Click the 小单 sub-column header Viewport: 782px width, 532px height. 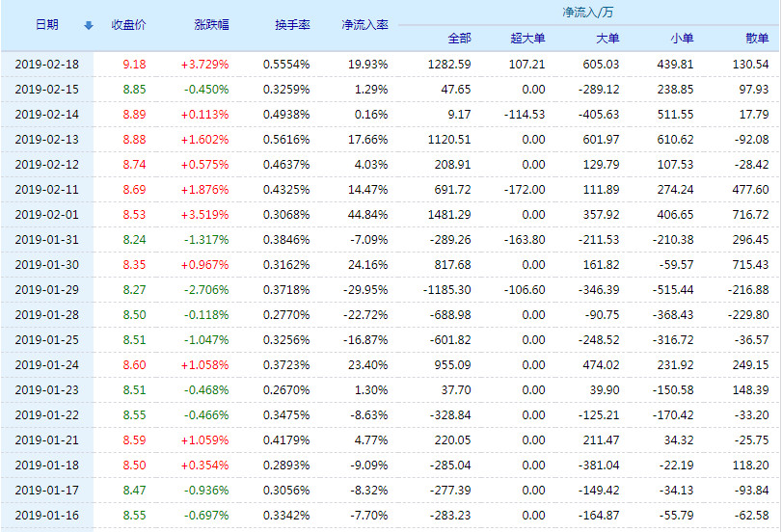pos(681,39)
